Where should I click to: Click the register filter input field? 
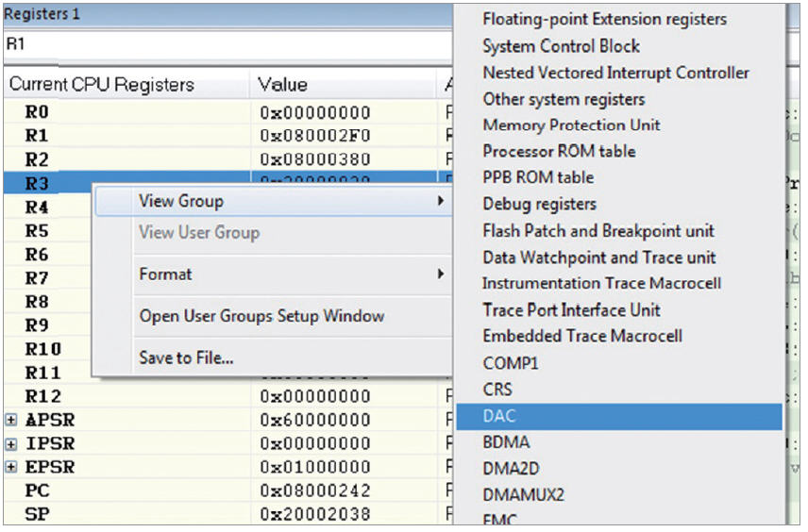click(227, 44)
